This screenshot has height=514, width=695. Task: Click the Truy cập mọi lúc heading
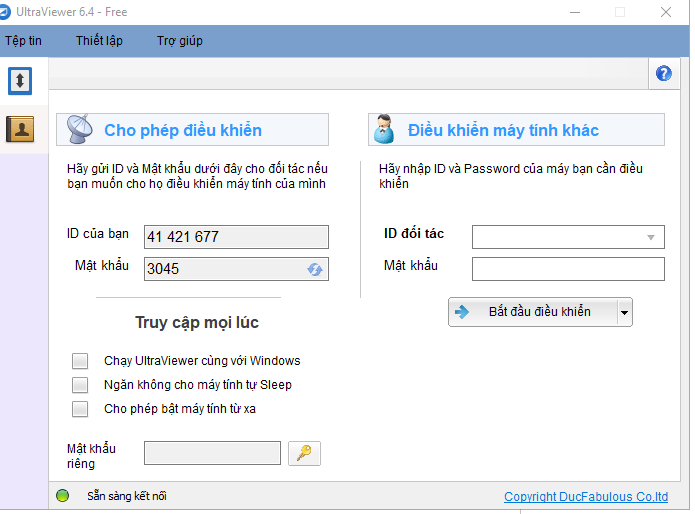click(197, 323)
